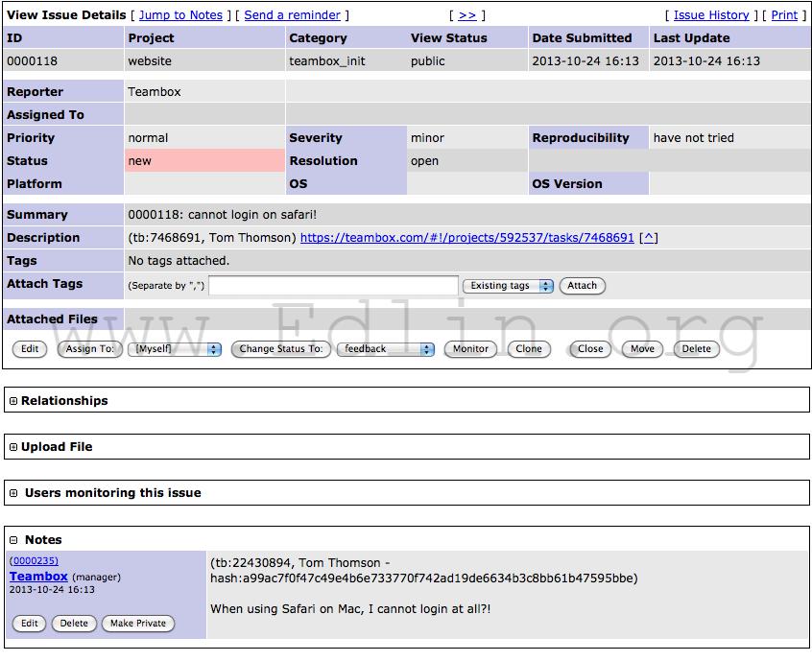Image resolution: width=812 pixels, height=661 pixels.
Task: Click the Relationships section heading
Action: click(64, 401)
